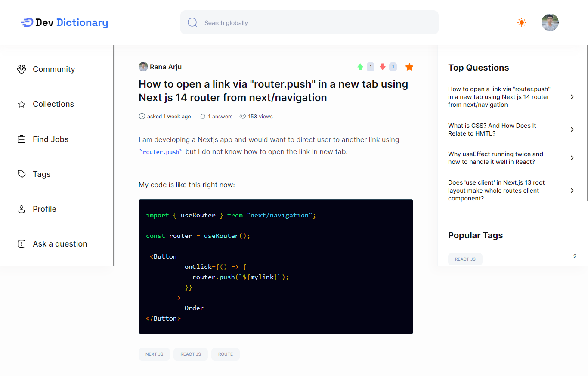Click the clock icon beside asked 1 week ago

[142, 116]
